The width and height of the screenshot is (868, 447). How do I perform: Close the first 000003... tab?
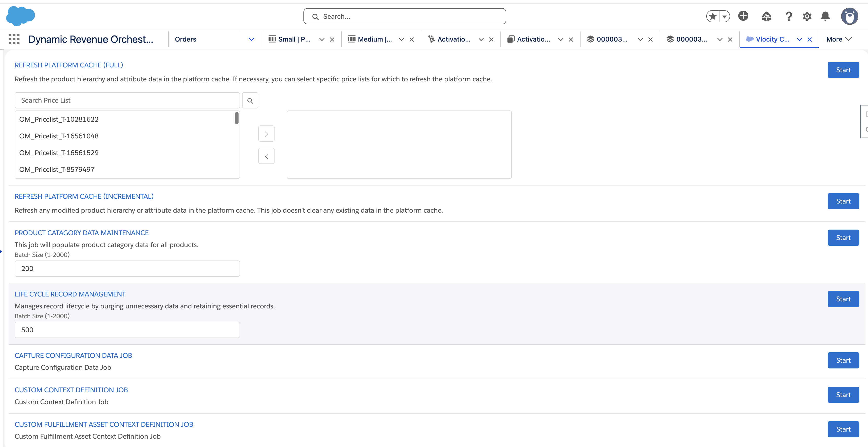point(650,40)
